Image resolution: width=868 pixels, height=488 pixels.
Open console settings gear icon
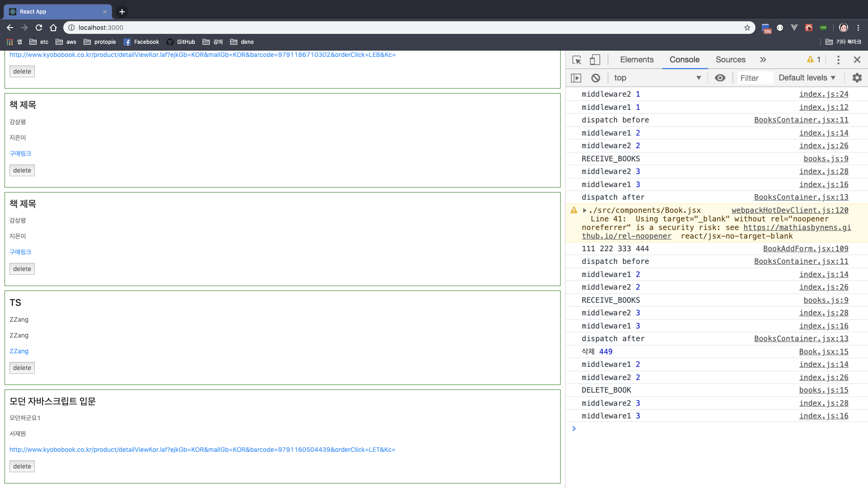click(857, 78)
